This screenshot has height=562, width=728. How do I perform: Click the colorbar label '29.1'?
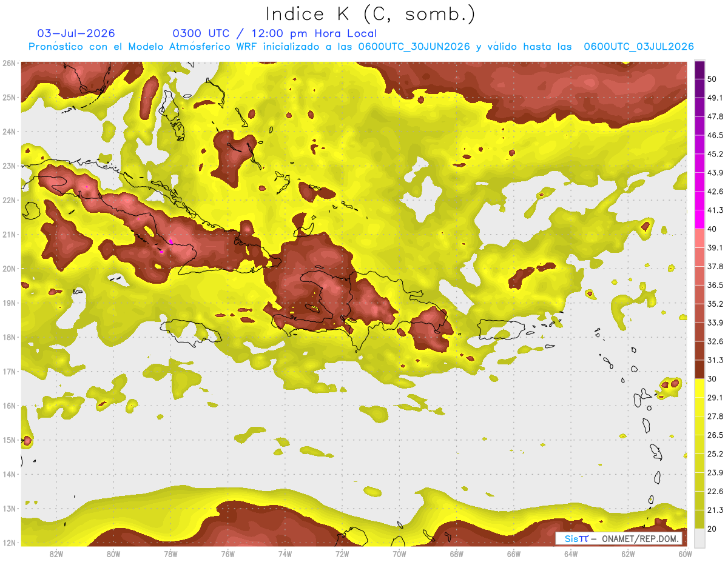(x=716, y=397)
